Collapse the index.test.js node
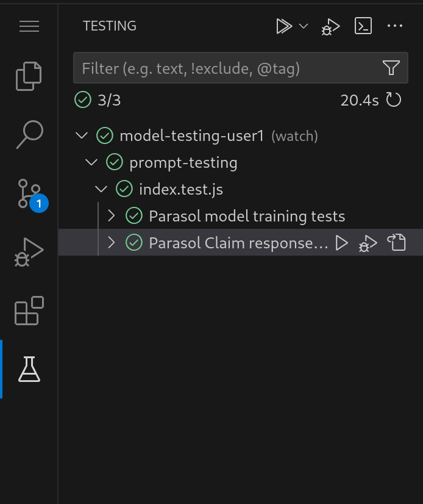Image resolution: width=423 pixels, height=504 pixels. [101, 189]
